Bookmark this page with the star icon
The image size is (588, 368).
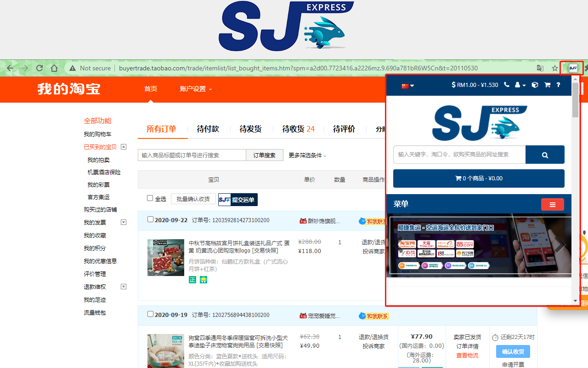(x=555, y=68)
